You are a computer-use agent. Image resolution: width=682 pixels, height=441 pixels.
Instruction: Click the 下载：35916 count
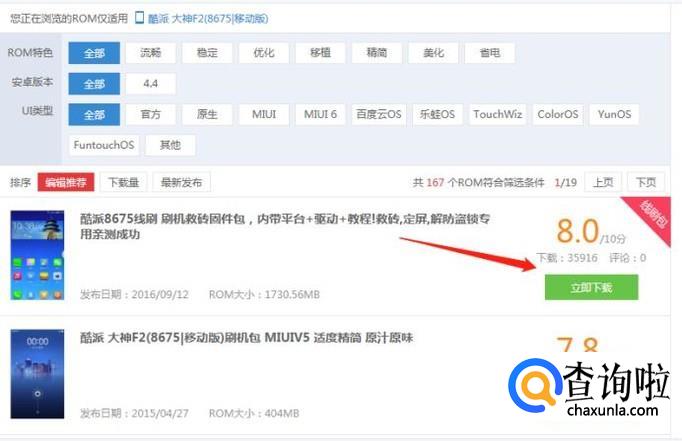coord(567,258)
